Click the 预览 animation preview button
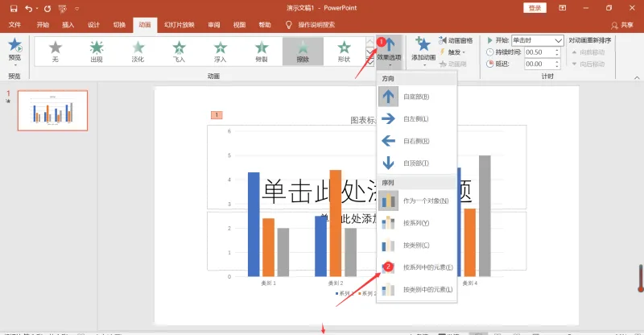Image resolution: width=644 pixels, height=335 pixels. pos(14,52)
